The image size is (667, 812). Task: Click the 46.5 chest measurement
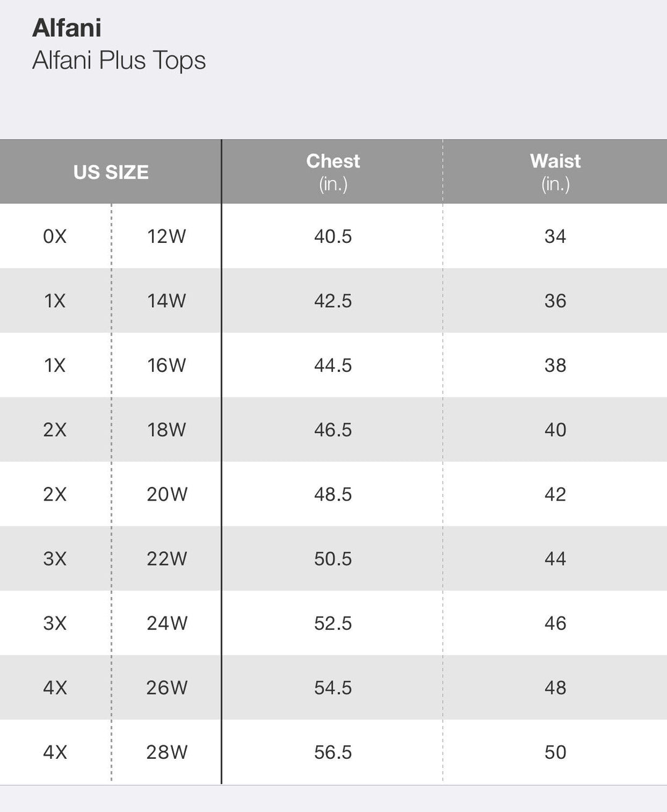coord(333,429)
